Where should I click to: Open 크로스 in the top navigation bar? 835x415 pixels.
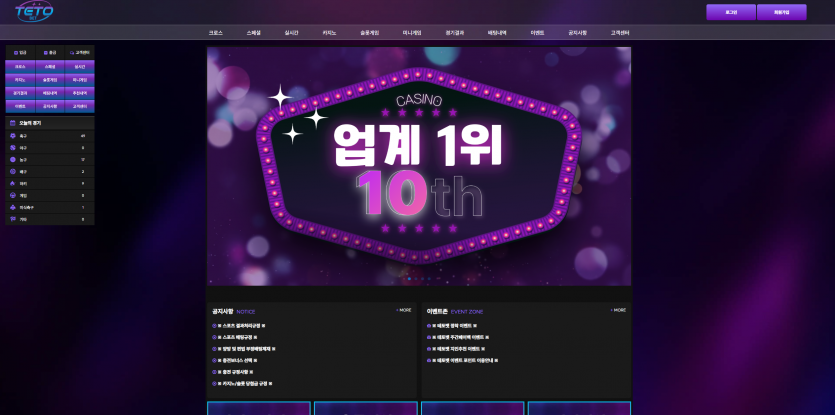(x=216, y=32)
